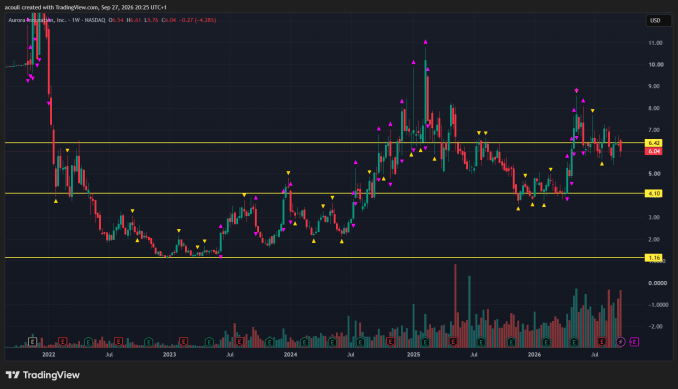The width and height of the screenshot is (678, 389).
Task: Select the horizontal line at 4.10
Action: 324,193
